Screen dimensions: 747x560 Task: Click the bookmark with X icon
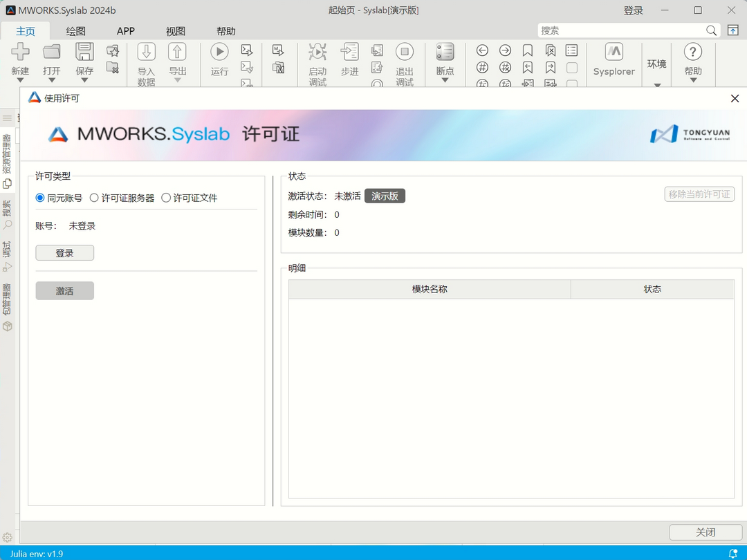(551, 50)
